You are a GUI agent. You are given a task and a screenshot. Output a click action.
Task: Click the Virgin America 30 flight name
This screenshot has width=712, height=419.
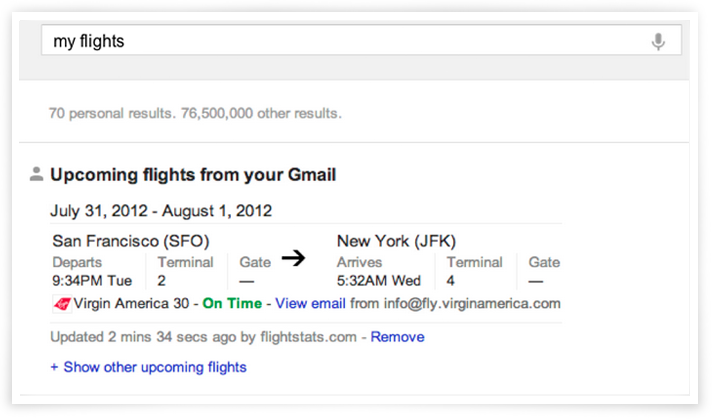click(x=133, y=303)
